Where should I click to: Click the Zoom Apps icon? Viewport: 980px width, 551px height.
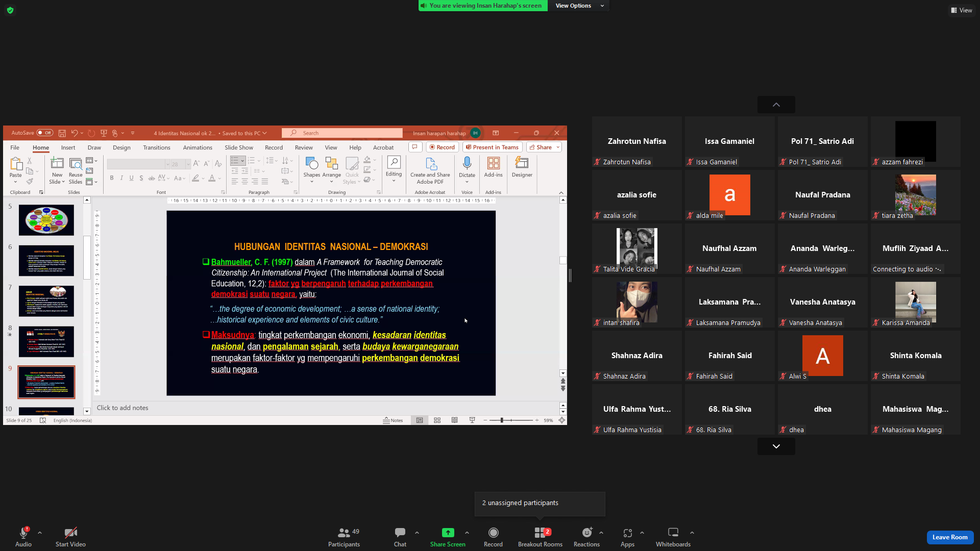[x=627, y=533]
